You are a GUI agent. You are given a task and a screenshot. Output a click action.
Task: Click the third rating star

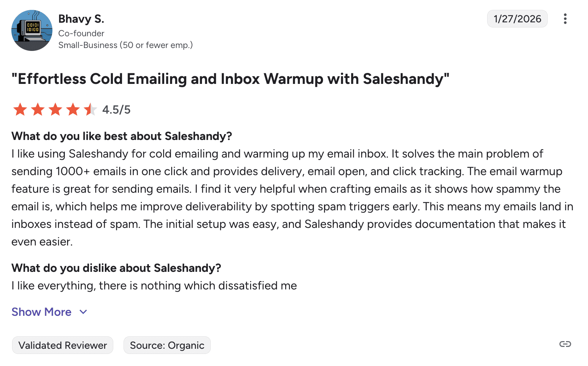[55, 110]
